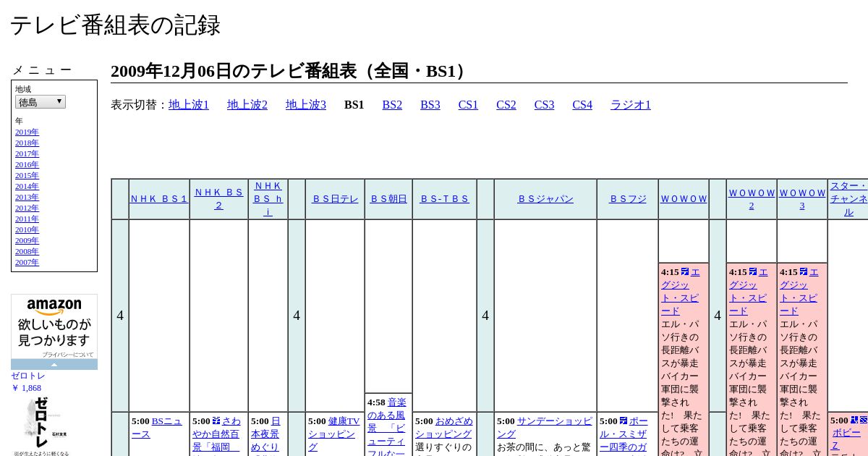The image size is (868, 456).
Task: Open the 健康TVショッピング program link
Action: point(333,434)
